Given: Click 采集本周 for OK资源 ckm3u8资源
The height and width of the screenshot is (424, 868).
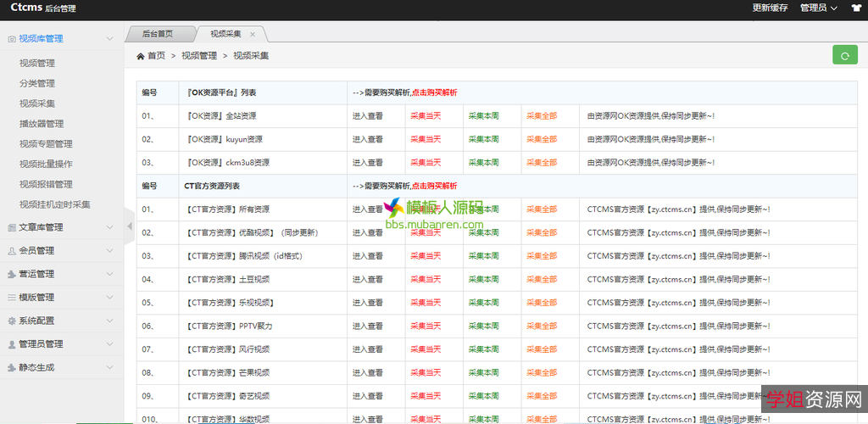Looking at the screenshot, I should click(x=484, y=163).
